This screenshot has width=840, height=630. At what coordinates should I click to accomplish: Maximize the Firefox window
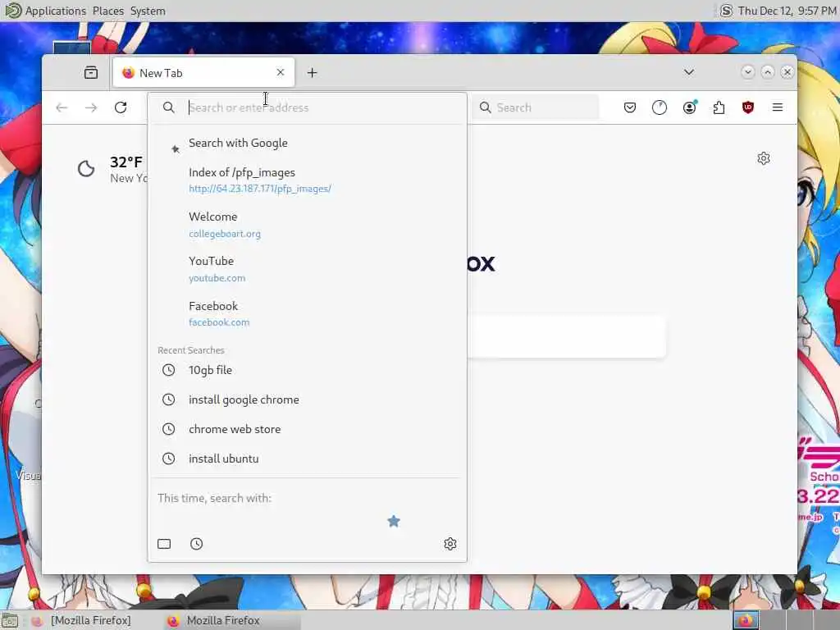click(768, 72)
